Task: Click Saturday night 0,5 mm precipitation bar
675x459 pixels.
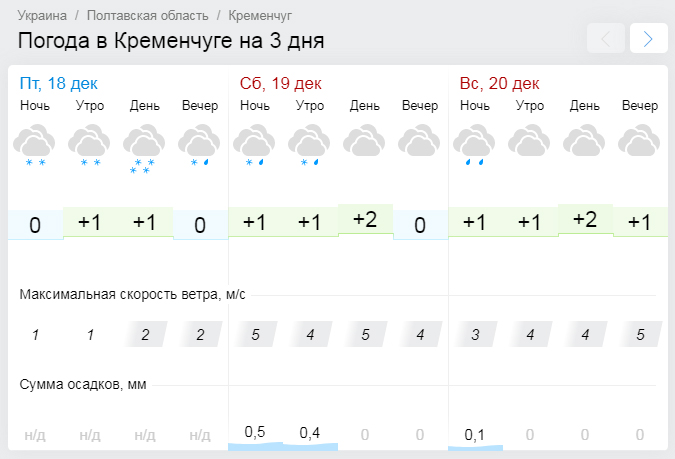Action: coord(255,435)
